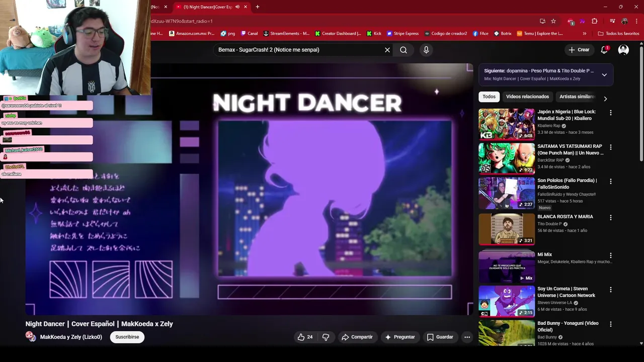The height and width of the screenshot is (362, 644).
Task: Open the Botrix bookmark
Action: [503, 34]
